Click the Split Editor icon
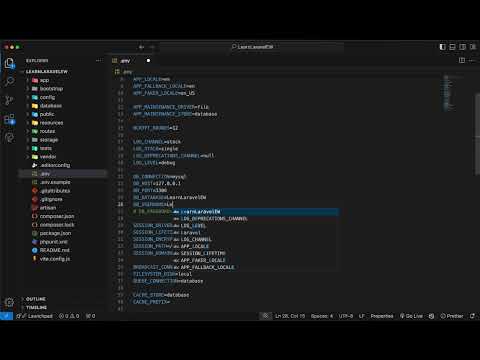 [x=462, y=60]
